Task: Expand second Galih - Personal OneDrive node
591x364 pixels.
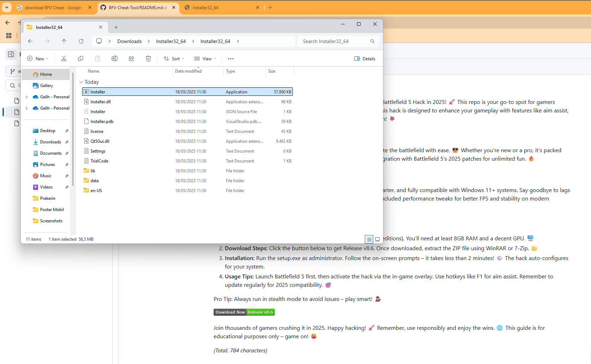Action: point(27,108)
